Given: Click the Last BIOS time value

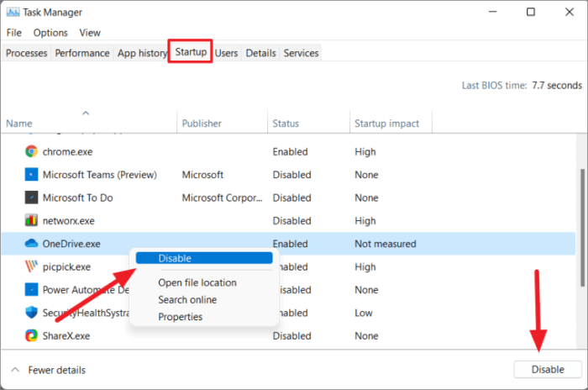Looking at the screenshot, I should point(557,85).
